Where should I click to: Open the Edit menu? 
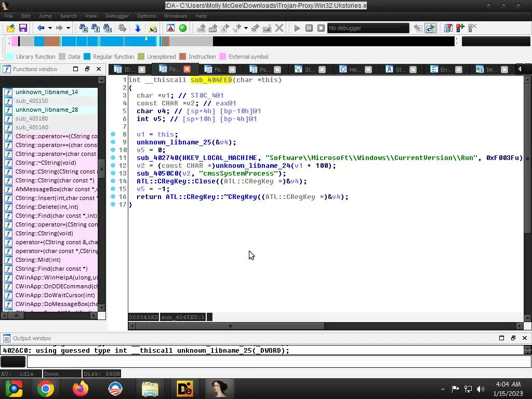tap(26, 16)
